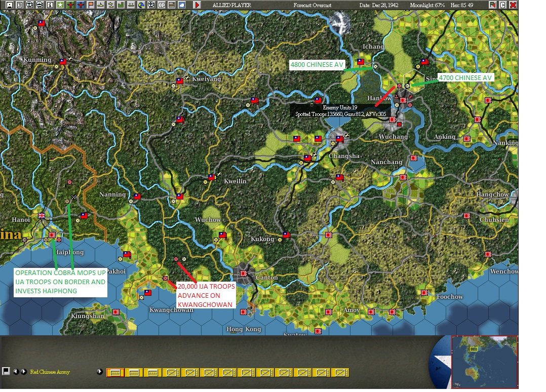Click the OP toolbar button

coord(162,5)
